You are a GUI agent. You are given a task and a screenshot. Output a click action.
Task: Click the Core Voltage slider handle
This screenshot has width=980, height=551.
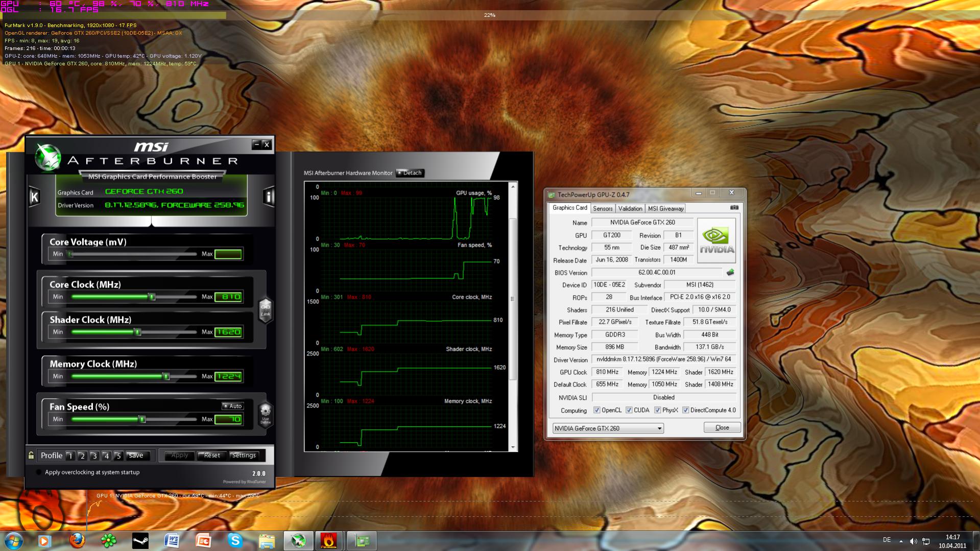pos(70,254)
